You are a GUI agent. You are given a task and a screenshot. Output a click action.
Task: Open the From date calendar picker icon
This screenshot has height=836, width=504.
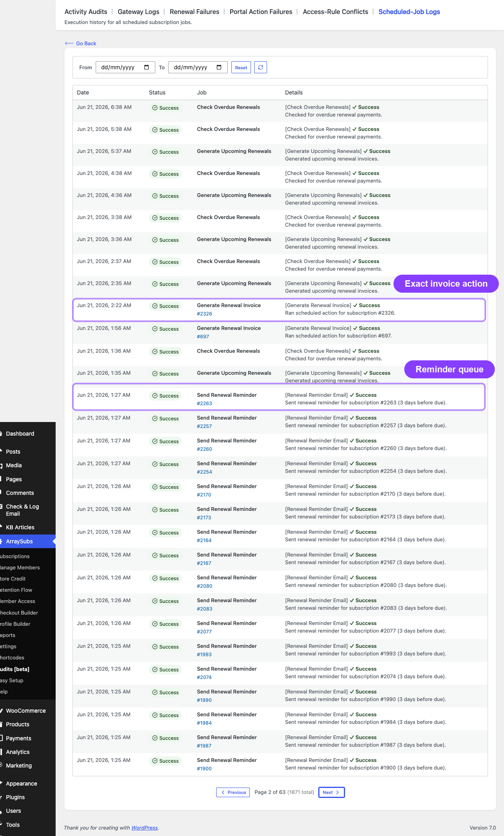147,67
